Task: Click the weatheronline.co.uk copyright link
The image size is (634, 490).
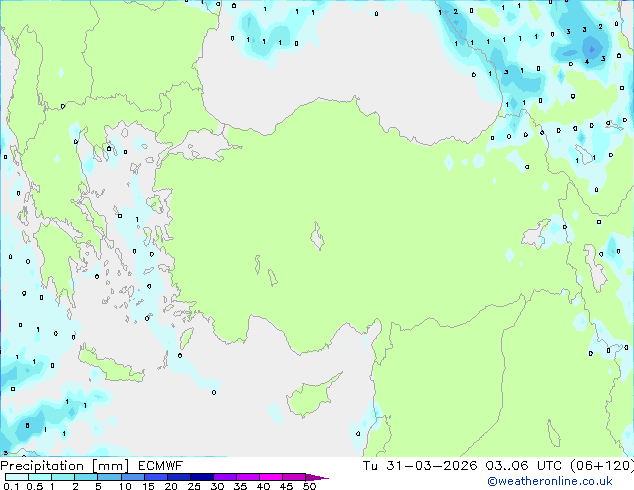Action: 550,481
